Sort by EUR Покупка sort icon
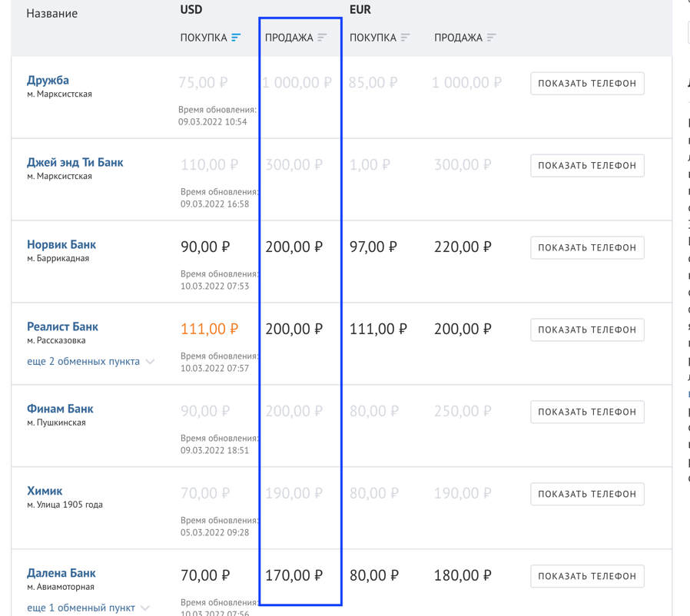The image size is (690, 616). 406,38
